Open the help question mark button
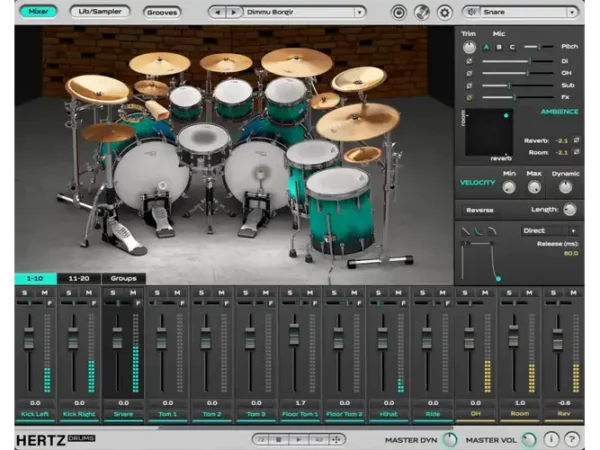The image size is (600, 450). [x=572, y=439]
